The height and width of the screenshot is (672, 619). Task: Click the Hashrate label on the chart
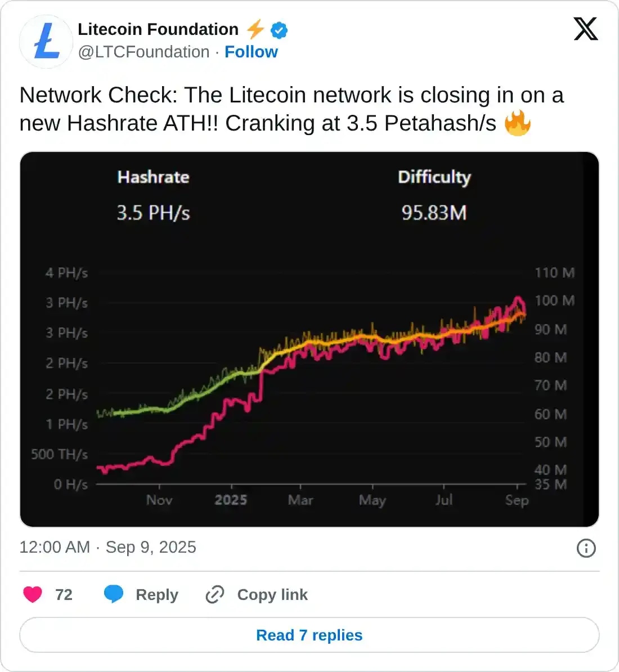click(153, 177)
